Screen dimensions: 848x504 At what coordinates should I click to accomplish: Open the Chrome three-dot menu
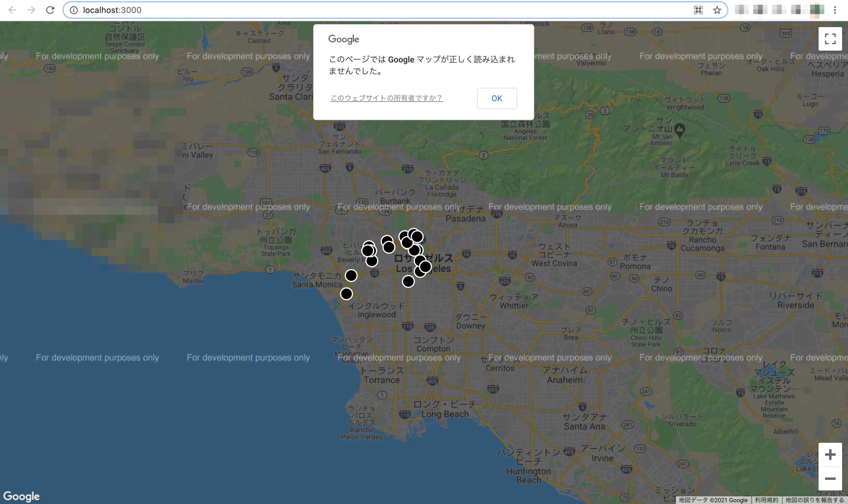835,10
